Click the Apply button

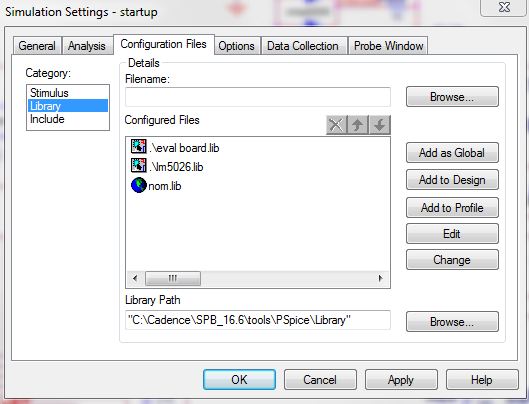coord(401,379)
